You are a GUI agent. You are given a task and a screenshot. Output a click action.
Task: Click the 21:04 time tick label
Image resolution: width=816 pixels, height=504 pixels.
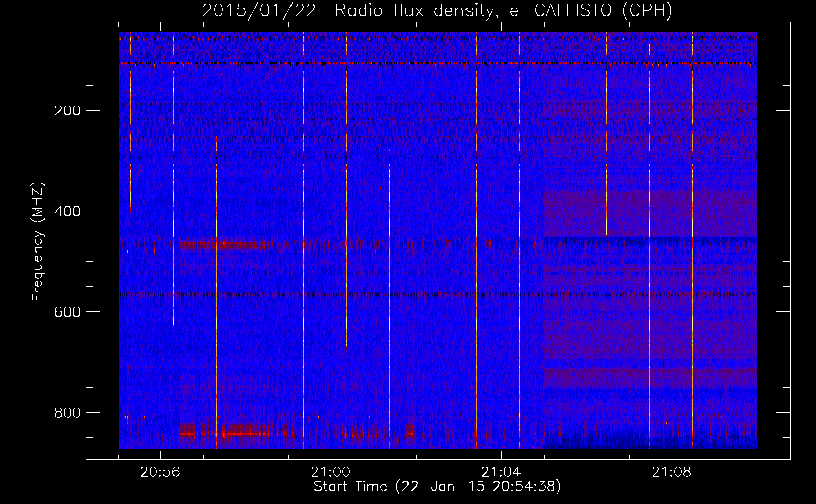click(x=501, y=472)
